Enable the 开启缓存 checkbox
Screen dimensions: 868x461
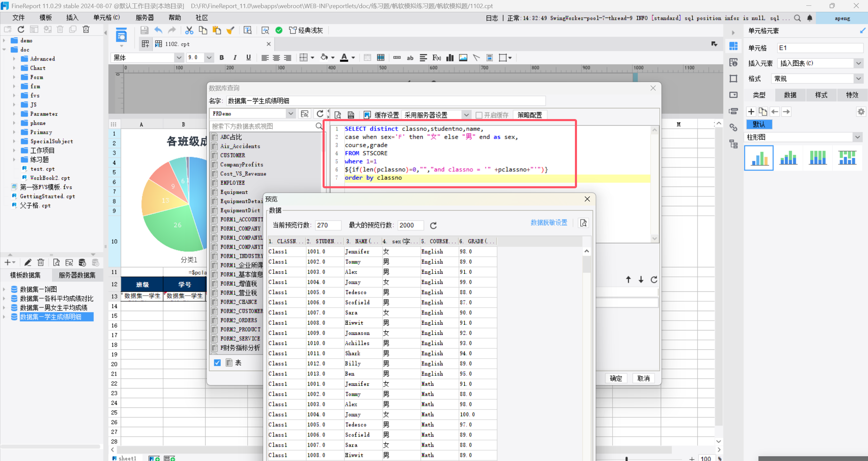(x=479, y=115)
